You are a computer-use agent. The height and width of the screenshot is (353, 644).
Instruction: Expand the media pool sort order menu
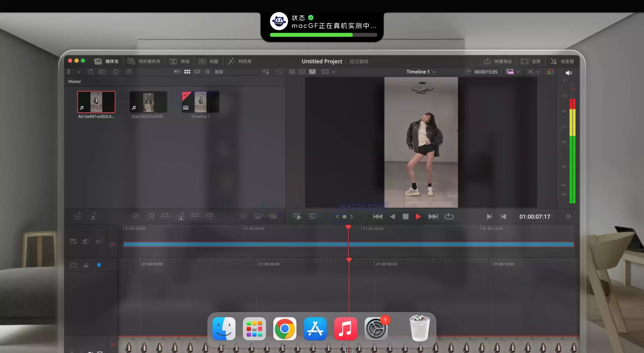[265, 72]
